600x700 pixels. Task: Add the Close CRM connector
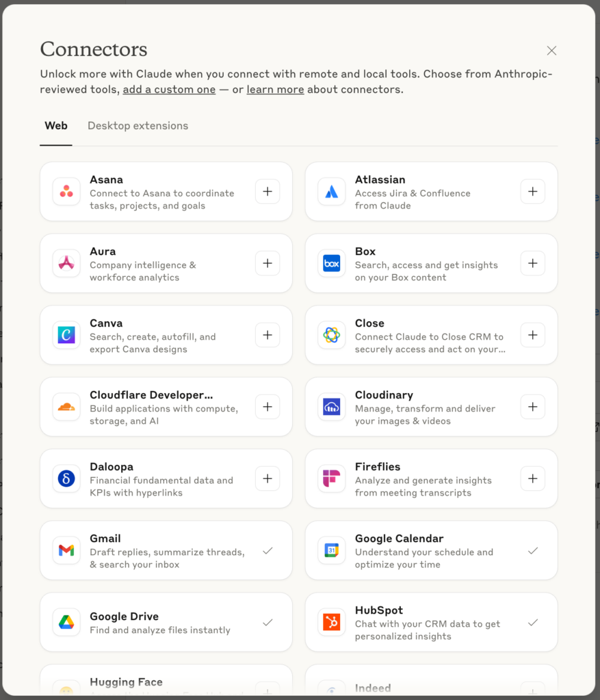(x=532, y=335)
